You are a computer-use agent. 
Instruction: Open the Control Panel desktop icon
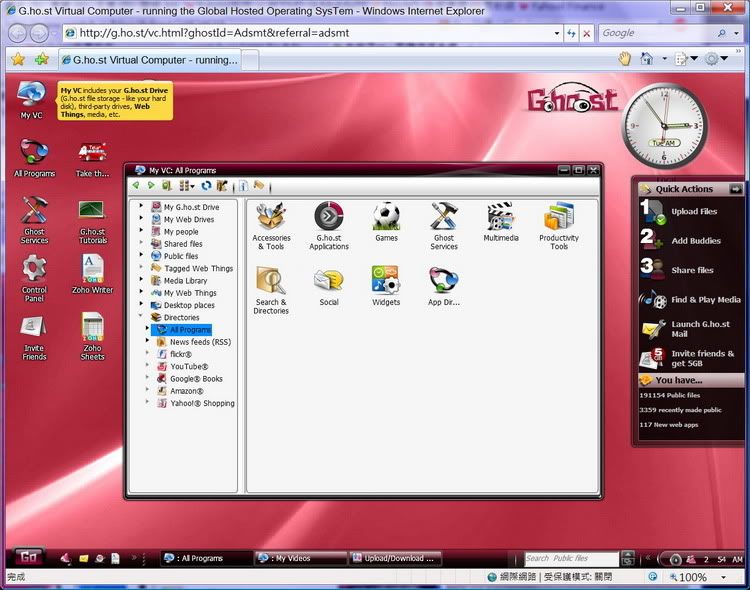[x=34, y=278]
